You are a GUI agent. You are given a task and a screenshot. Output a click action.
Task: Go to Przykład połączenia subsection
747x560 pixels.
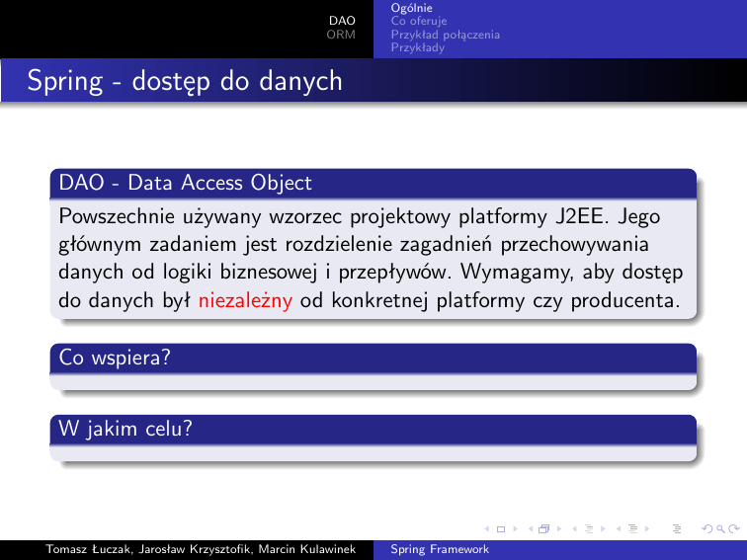[445, 34]
